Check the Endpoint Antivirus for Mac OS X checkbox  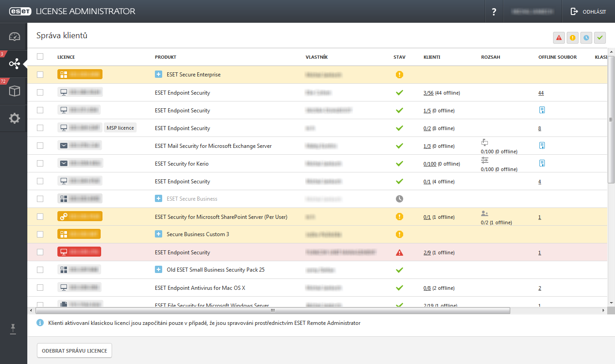click(40, 288)
